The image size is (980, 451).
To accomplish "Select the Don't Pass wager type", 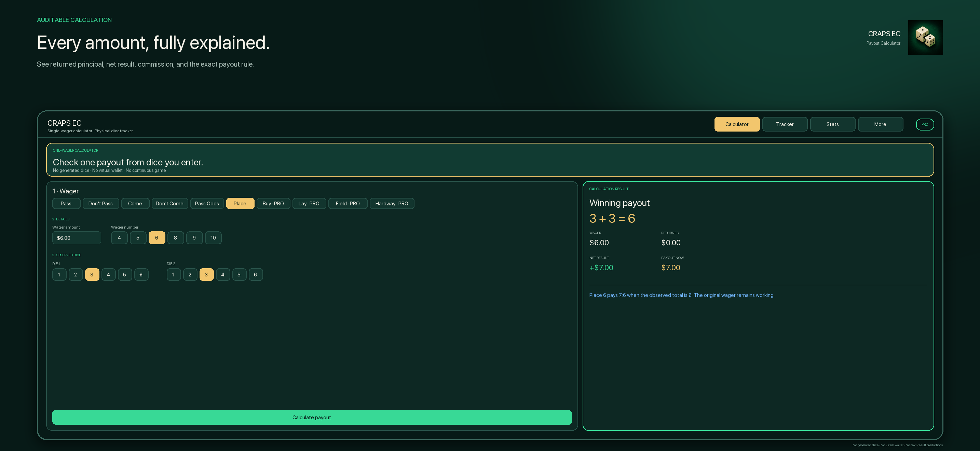I will click(x=101, y=203).
